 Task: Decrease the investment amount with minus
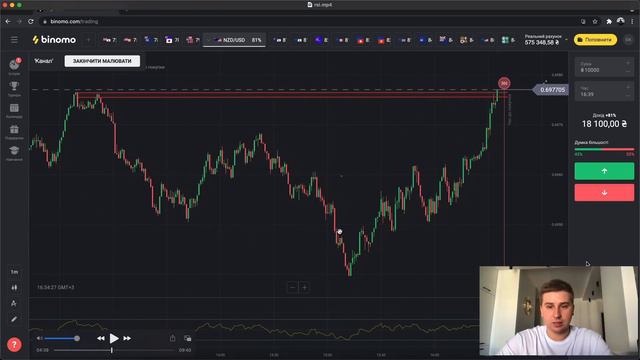(x=628, y=71)
